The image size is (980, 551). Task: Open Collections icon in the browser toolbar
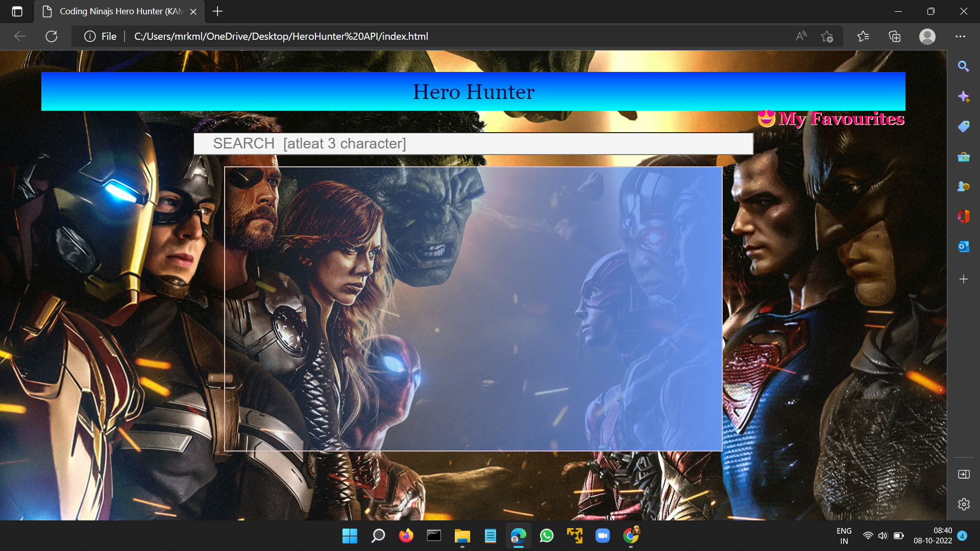point(895,36)
